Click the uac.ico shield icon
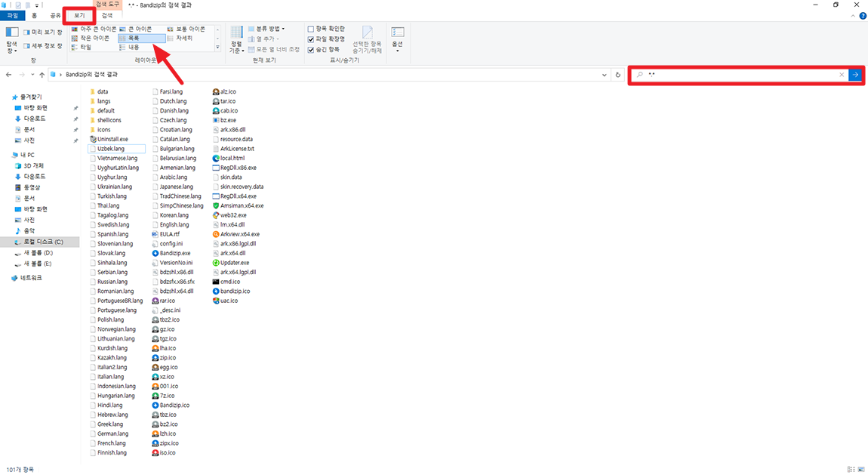The width and height of the screenshot is (868, 475). (216, 301)
